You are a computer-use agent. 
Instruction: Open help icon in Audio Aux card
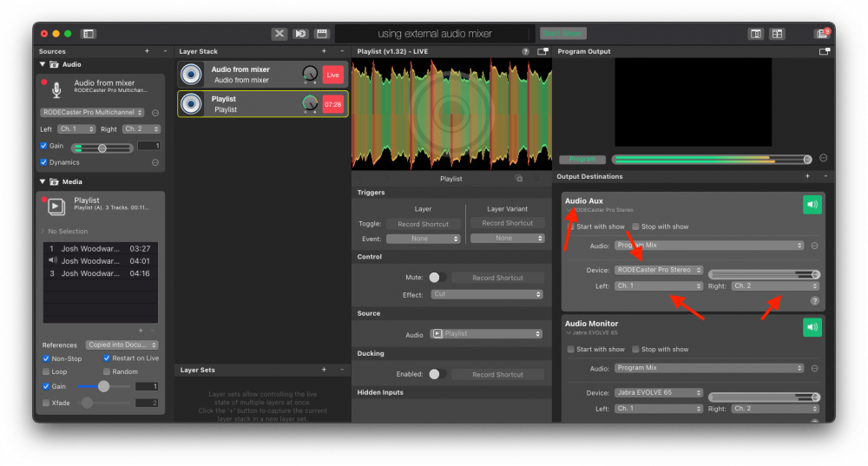click(814, 301)
